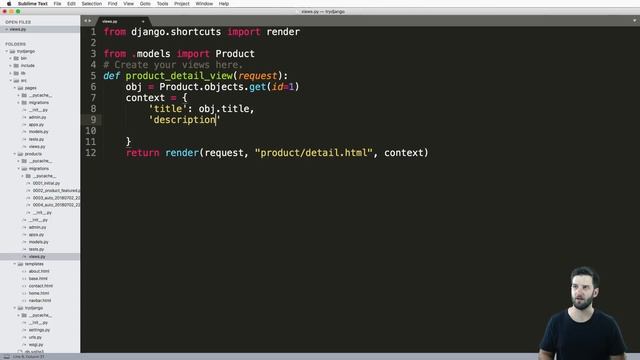Open 0002_product_featured migration file
The height and width of the screenshot is (360, 640).
coord(56,191)
